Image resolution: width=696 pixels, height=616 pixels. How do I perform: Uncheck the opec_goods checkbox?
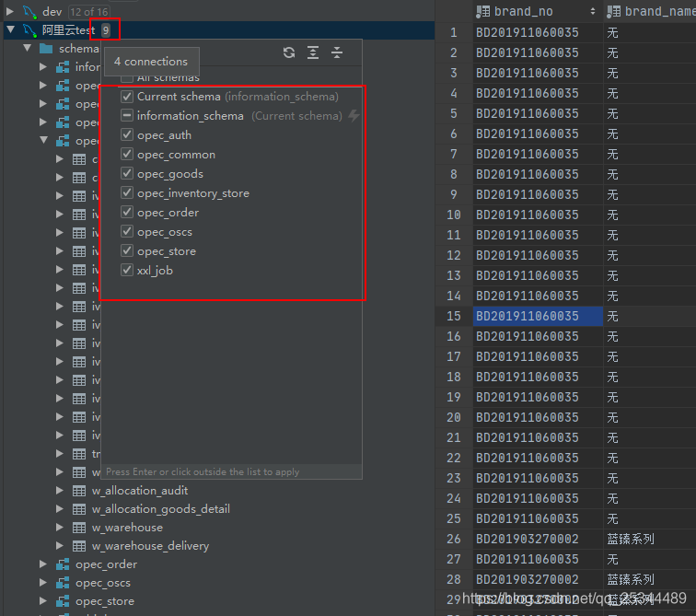(127, 173)
